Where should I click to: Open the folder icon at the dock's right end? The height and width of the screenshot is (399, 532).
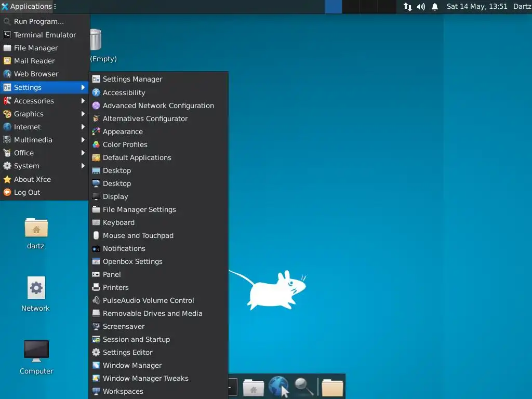332,387
